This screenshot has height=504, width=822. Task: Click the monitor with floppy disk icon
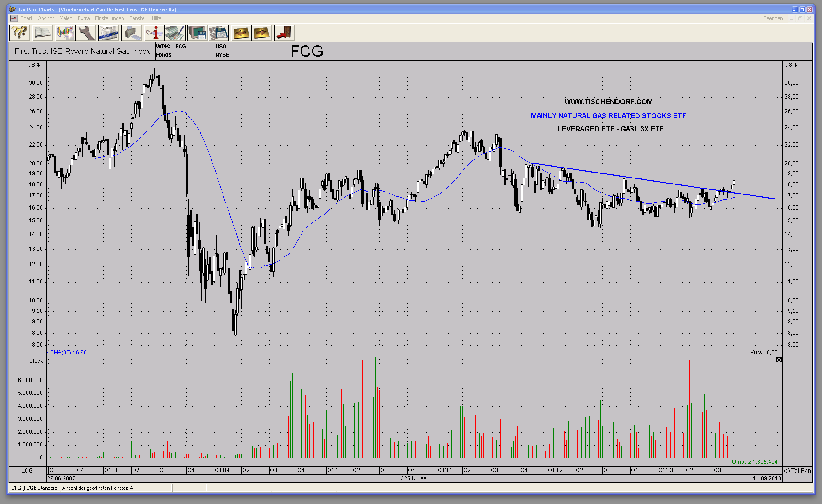(197, 33)
